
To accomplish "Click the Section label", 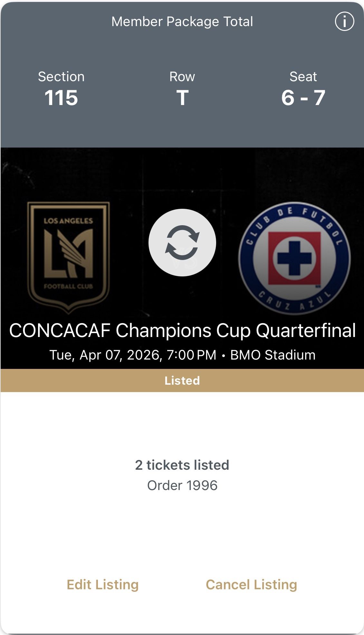I will (x=61, y=77).
